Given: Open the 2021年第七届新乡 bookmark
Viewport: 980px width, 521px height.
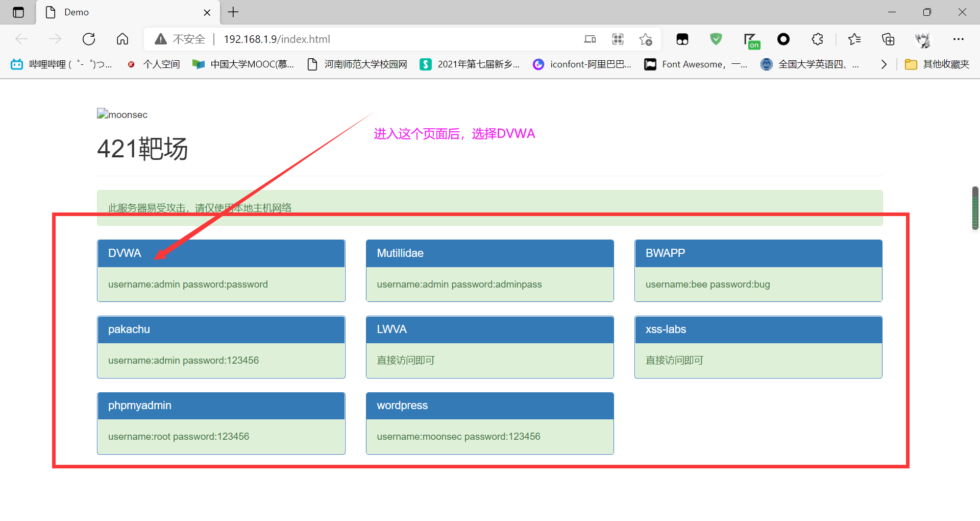Looking at the screenshot, I should (x=470, y=64).
